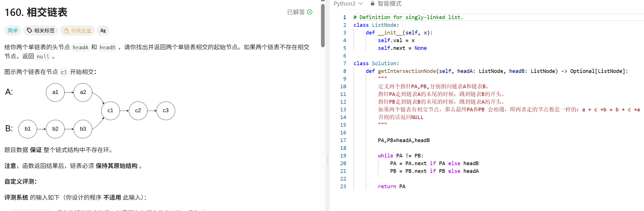Click node a1 in the diagram

pos(55,92)
